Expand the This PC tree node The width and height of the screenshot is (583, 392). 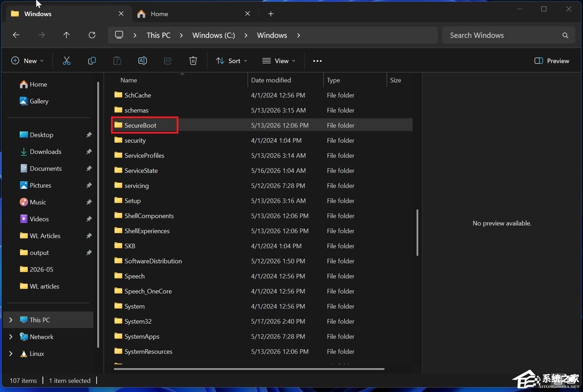click(x=11, y=320)
